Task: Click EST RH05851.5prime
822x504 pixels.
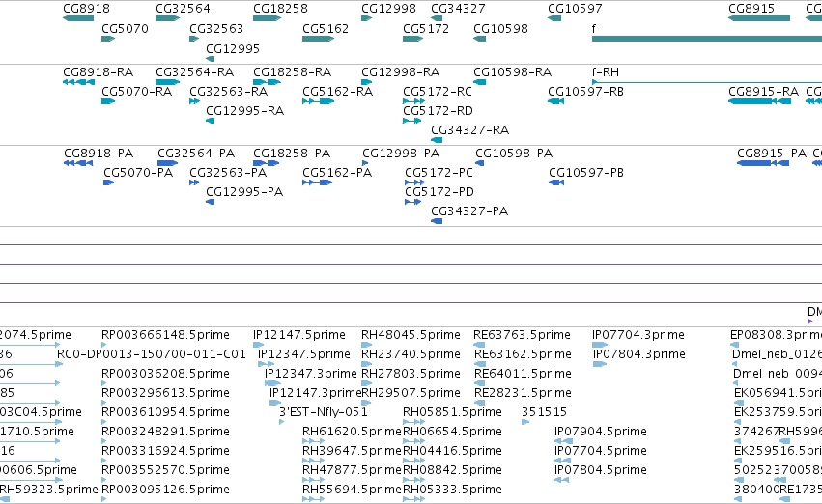Action: [452, 412]
